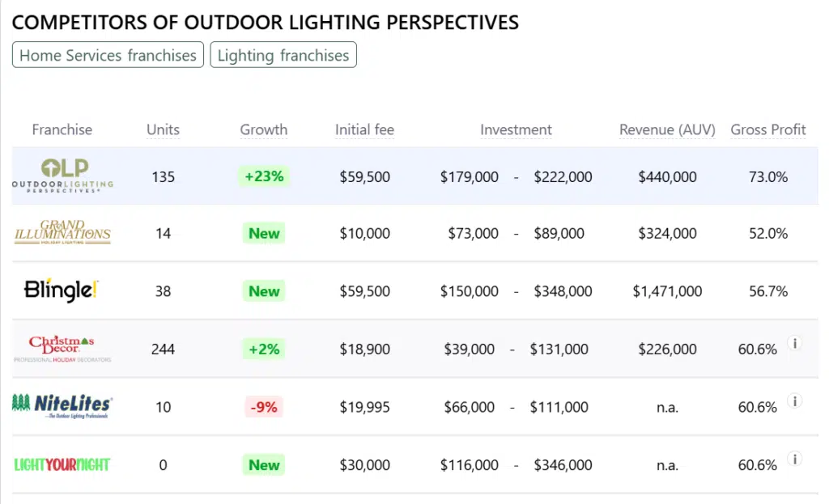Open the Grand Illuminations logo
This screenshot has width=829, height=504.
point(62,233)
